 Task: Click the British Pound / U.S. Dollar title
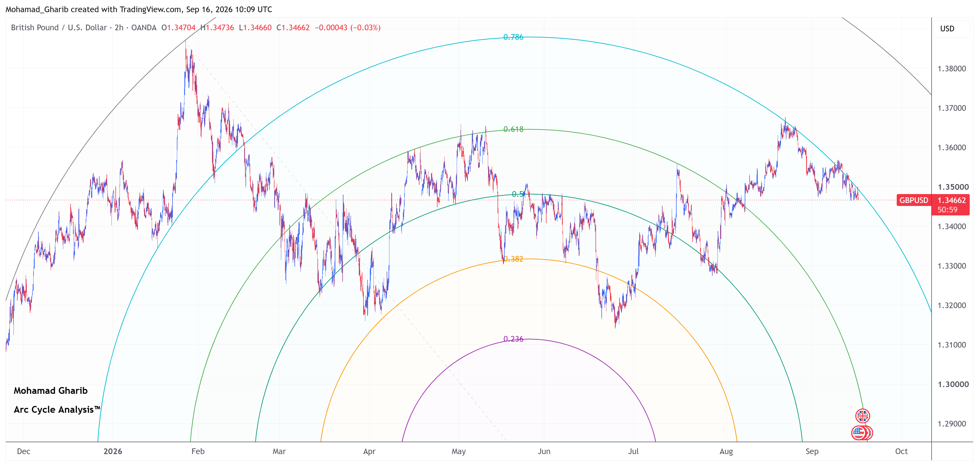[59, 27]
